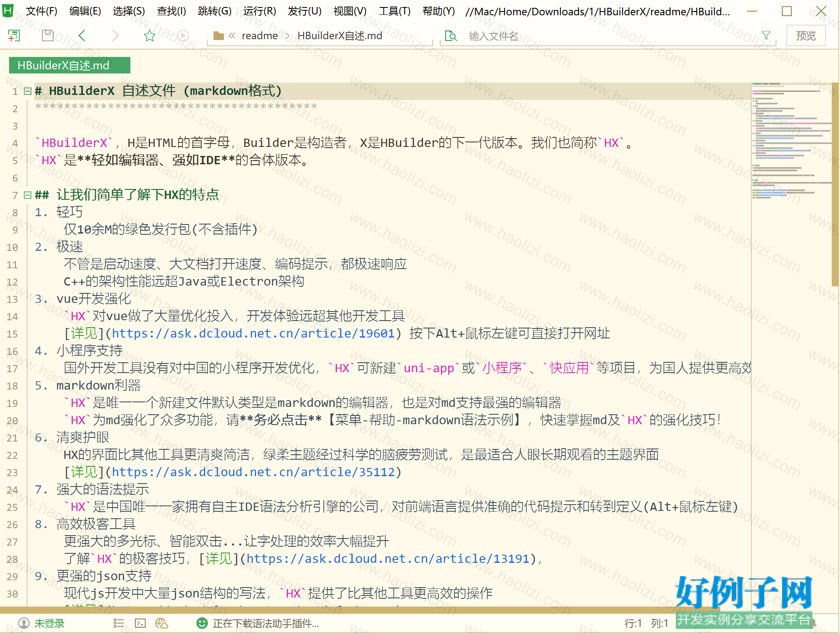Click the run play icon in toolbar
Image resolution: width=840 pixels, height=633 pixels.
pyautogui.click(x=183, y=36)
